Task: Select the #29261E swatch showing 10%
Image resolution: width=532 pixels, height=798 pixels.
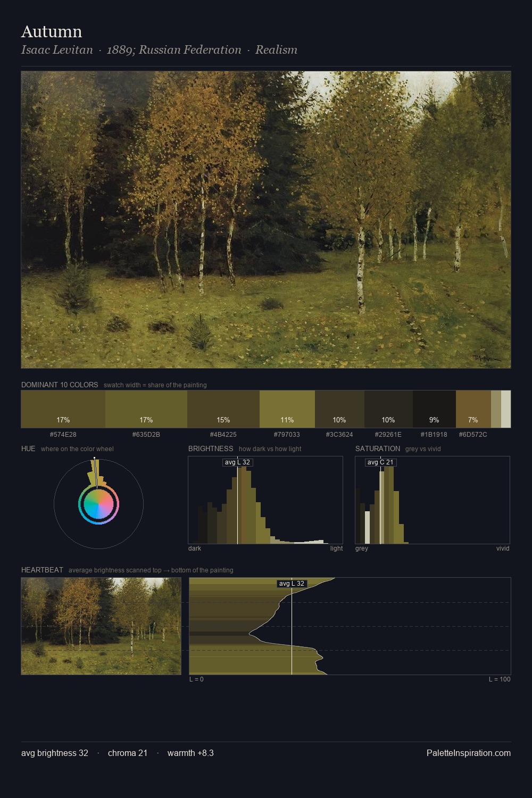Action: [388, 409]
